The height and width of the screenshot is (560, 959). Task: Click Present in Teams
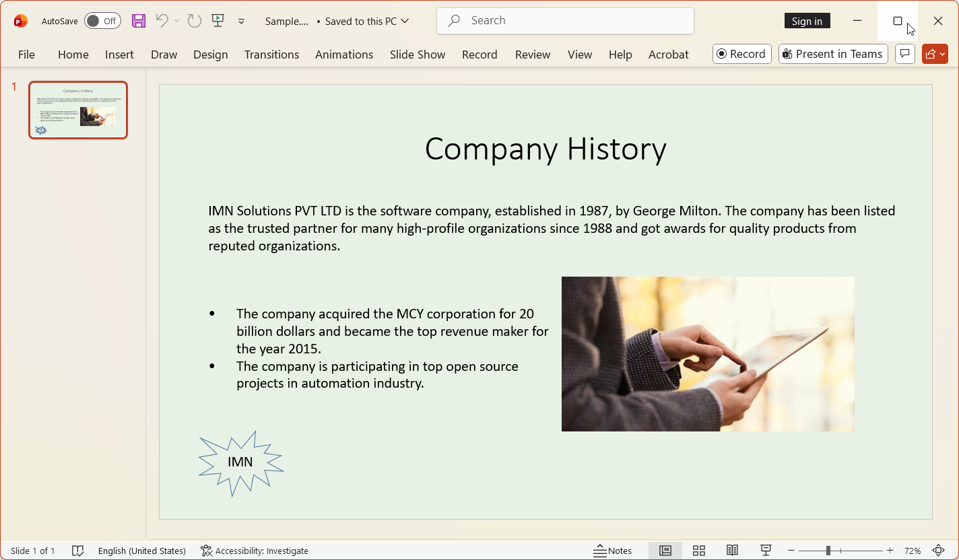click(x=833, y=54)
